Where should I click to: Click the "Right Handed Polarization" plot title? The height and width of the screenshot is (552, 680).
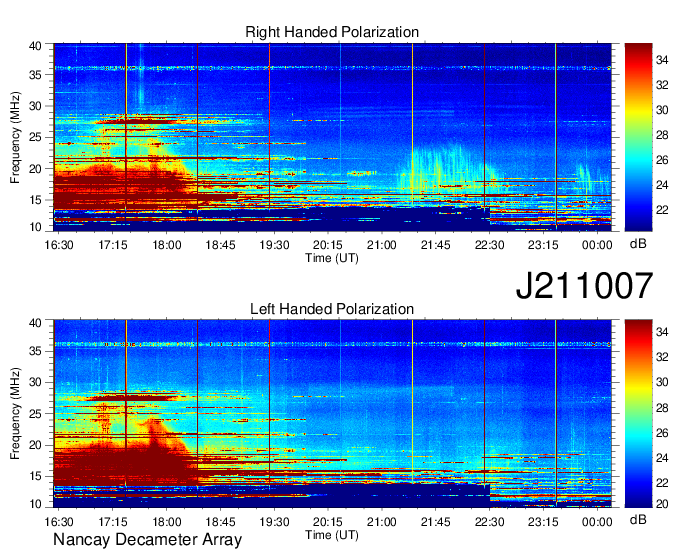[x=332, y=32]
